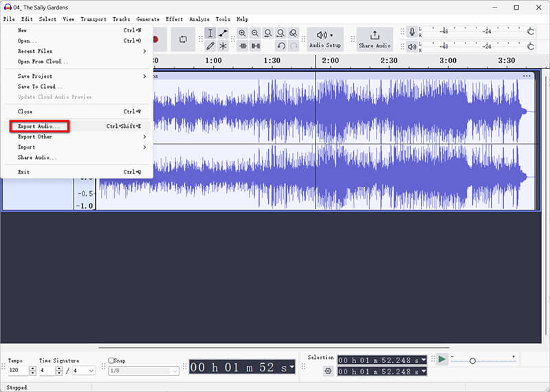Choose Save To Cloud...
The height and width of the screenshot is (392, 550).
pyautogui.click(x=80, y=87)
